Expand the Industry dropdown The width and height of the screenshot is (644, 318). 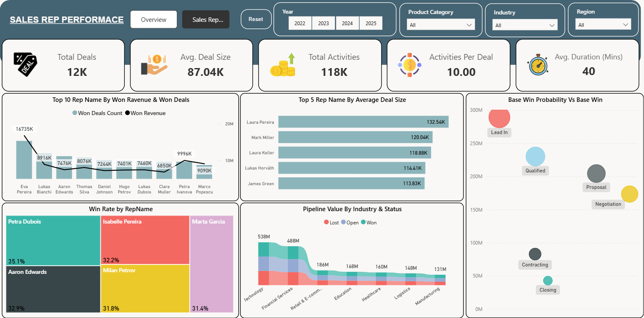(x=525, y=25)
